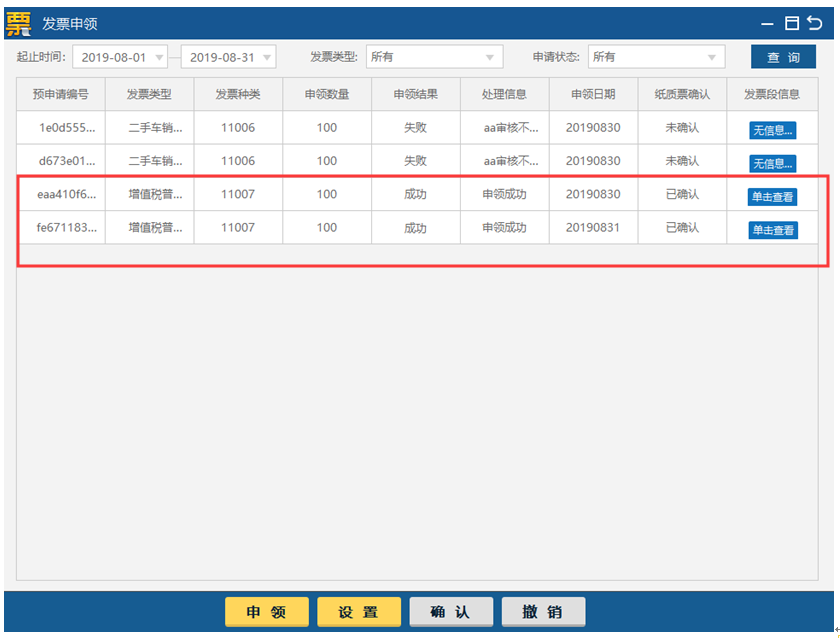Open the end date 2019-08-31 dropdown
Image resolution: width=840 pixels, height=638 pixels.
coord(267,57)
